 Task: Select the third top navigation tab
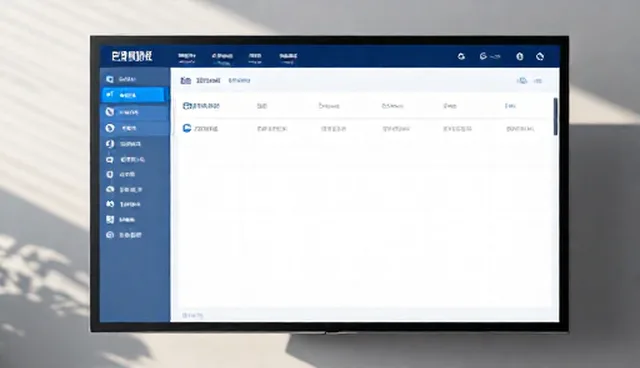click(x=255, y=58)
